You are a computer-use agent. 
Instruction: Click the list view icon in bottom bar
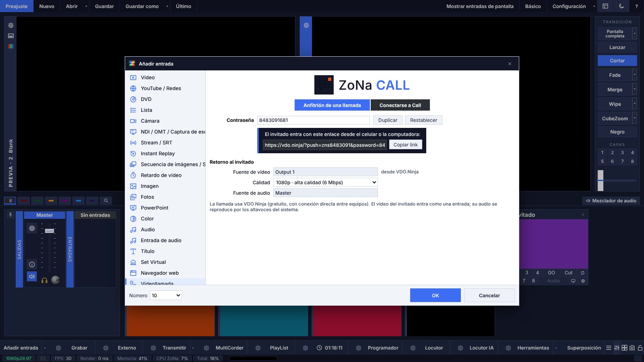click(609, 348)
